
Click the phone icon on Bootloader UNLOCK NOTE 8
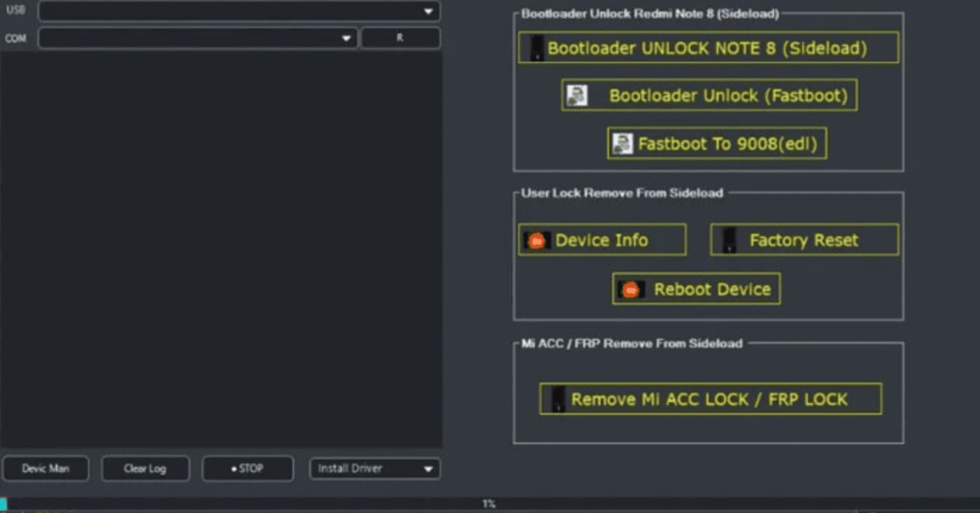pos(537,48)
